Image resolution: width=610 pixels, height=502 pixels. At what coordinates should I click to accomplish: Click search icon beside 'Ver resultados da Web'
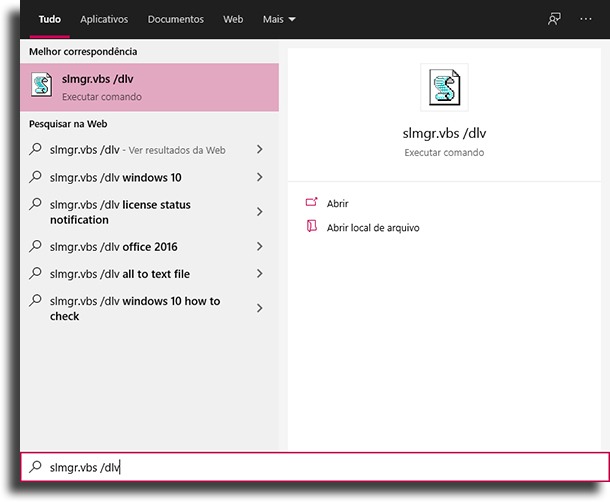pyautogui.click(x=35, y=149)
